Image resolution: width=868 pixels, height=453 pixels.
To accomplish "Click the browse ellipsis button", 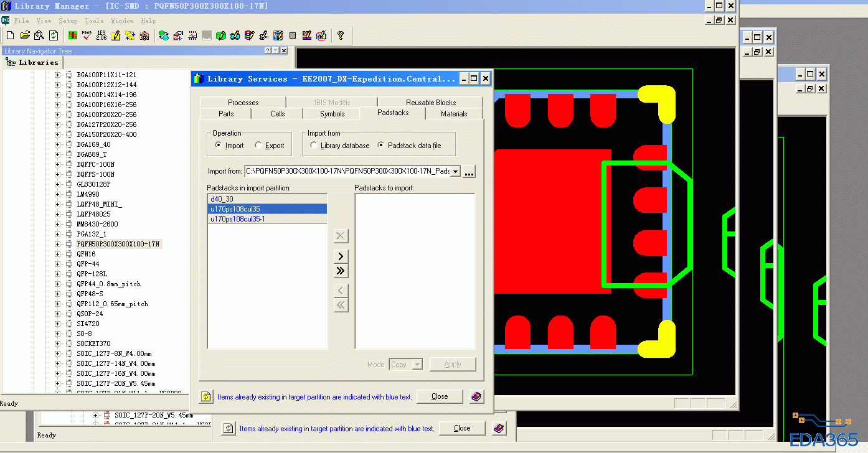I will [x=469, y=172].
